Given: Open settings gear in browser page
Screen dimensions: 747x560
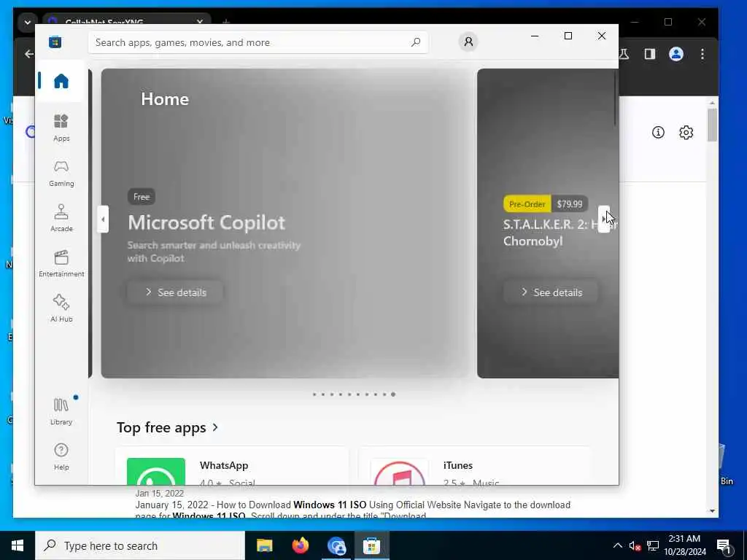Looking at the screenshot, I should pos(686,133).
